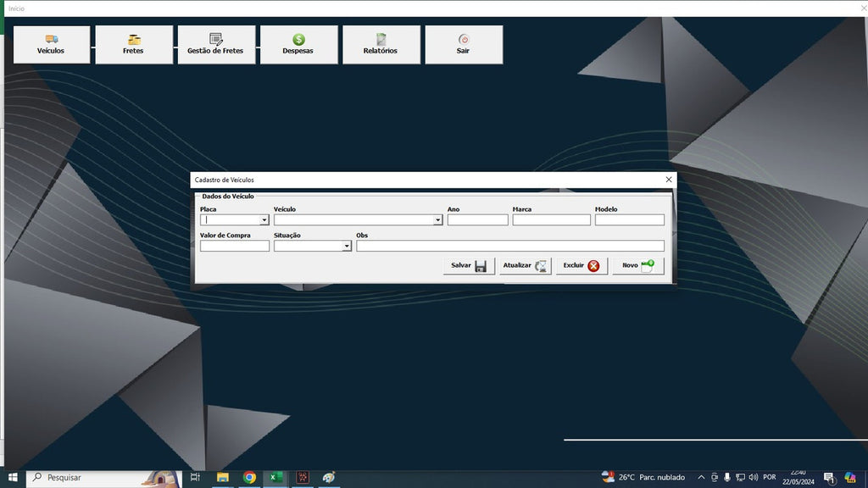Show hidden system tray icons
This screenshot has height=488, width=868.
pyautogui.click(x=701, y=478)
